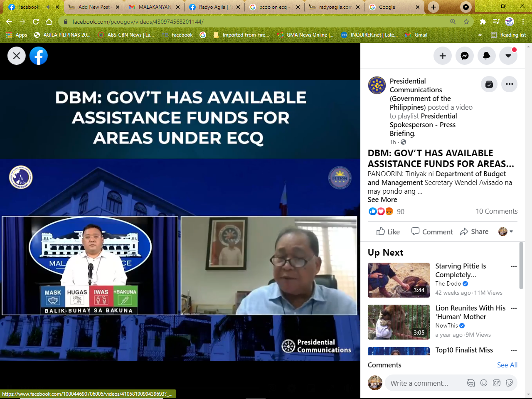This screenshot has width=532, height=399.
Task: Click the plus Create button
Action: pos(443,56)
